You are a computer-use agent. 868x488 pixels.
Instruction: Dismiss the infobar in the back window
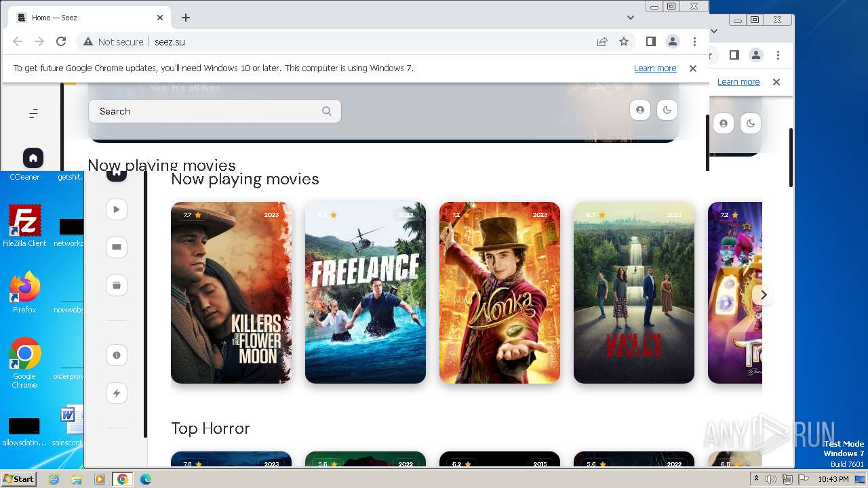click(x=776, y=82)
